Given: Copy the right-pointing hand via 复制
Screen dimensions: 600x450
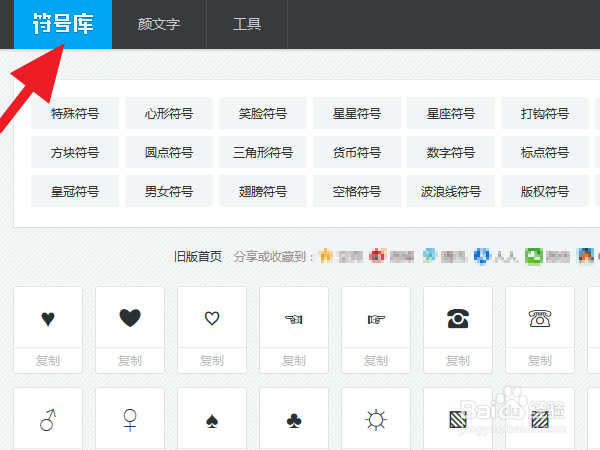Looking at the screenshot, I should click(x=376, y=360).
